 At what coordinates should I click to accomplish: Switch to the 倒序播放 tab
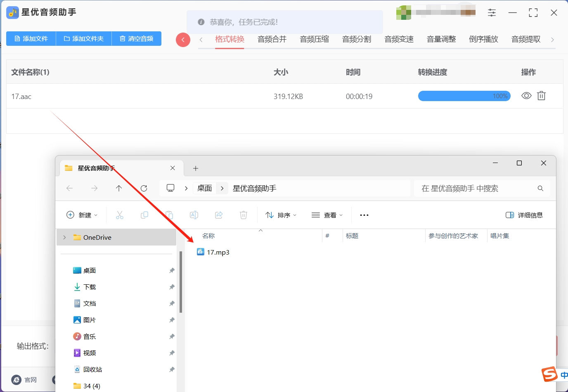coord(484,39)
